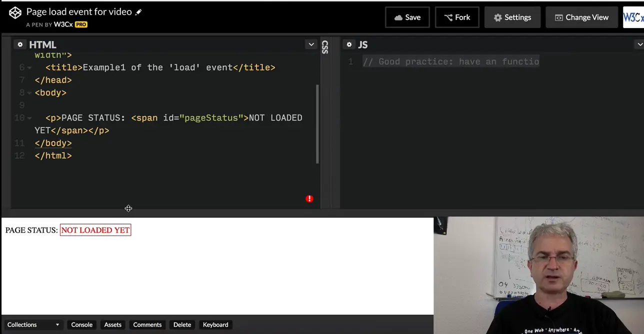644x334 pixels.
Task: Click line number 9 in HTML gutter
Action: [x=21, y=105]
